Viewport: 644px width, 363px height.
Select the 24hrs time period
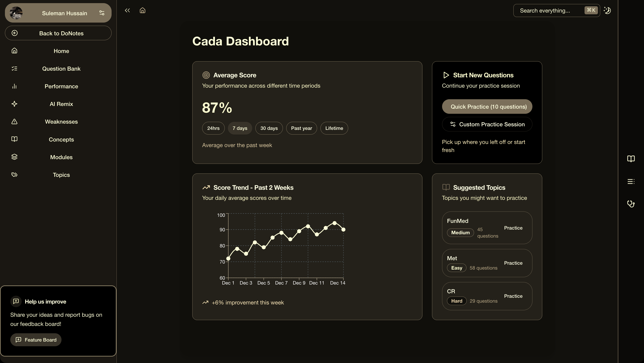click(x=213, y=128)
